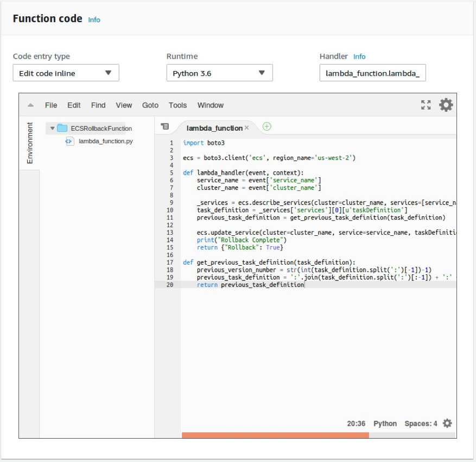Open the Runtime Python 3.6 dropdown

(219, 73)
